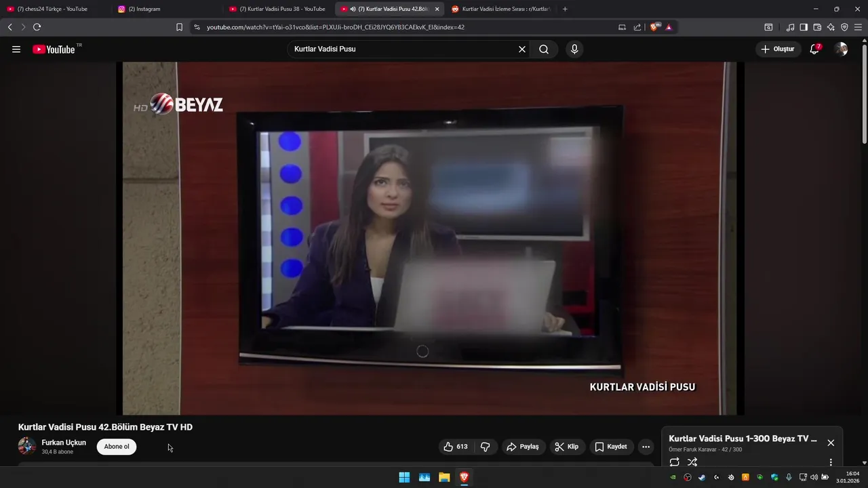
Task: Click video title Kurtlar Vadisi Pusu 42.Bölüm
Action: 105,427
